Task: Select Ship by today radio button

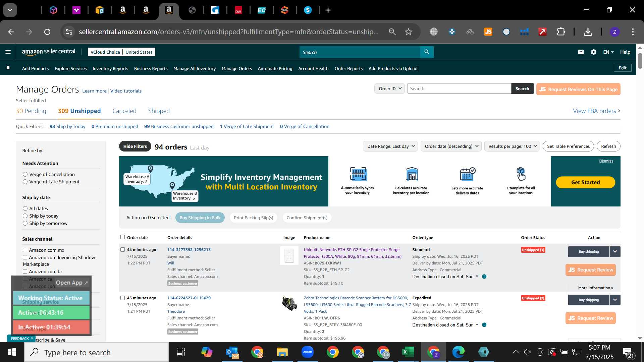Action: (25, 216)
